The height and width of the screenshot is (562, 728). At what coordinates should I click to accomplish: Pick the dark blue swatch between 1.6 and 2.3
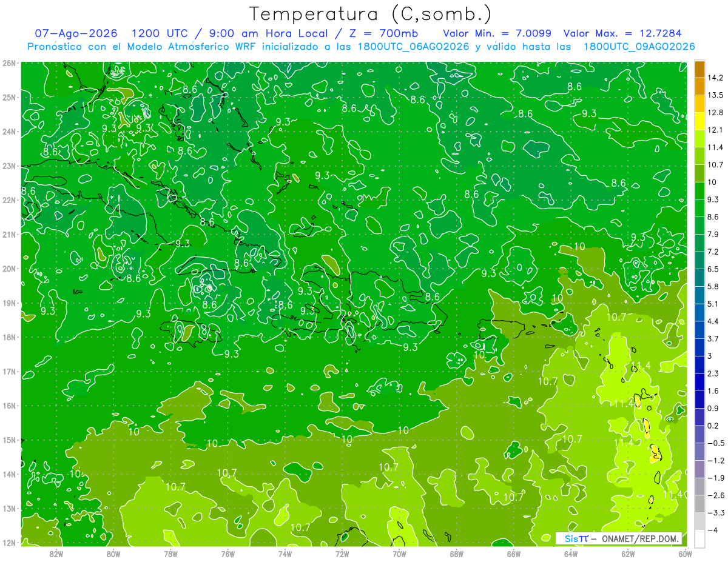699,382
